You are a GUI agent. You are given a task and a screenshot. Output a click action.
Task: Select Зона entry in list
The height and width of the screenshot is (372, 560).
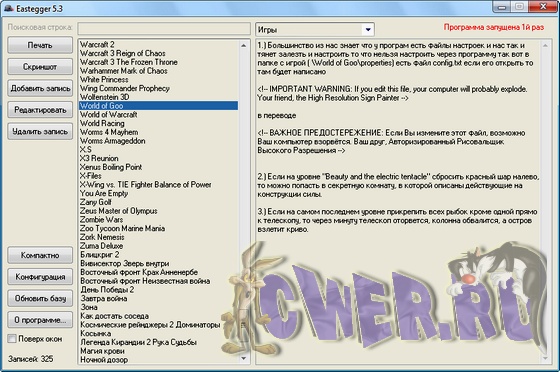(158, 307)
